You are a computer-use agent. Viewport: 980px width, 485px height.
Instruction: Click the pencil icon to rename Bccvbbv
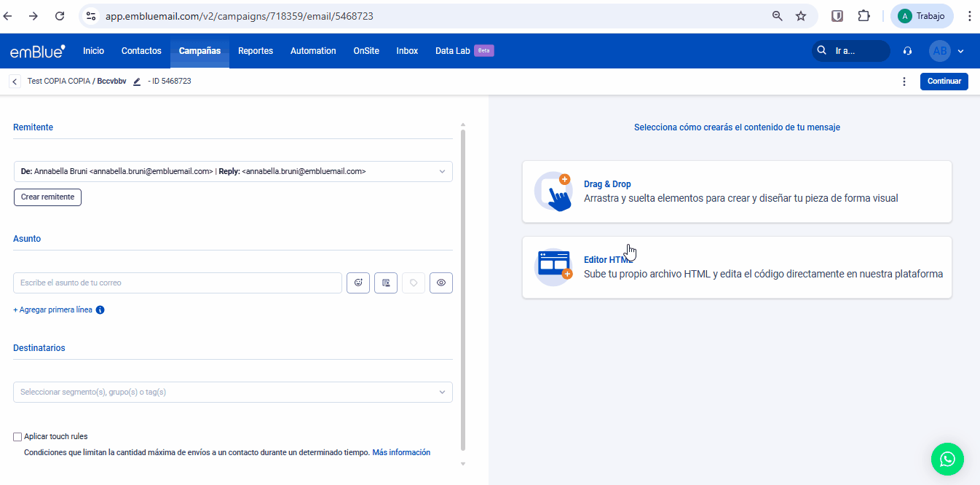(x=136, y=82)
